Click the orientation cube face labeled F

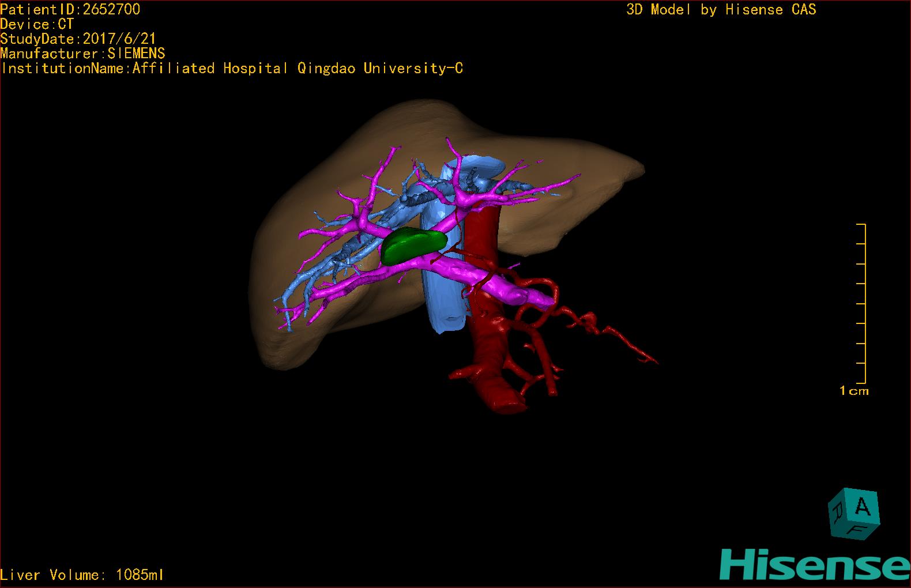(x=857, y=530)
